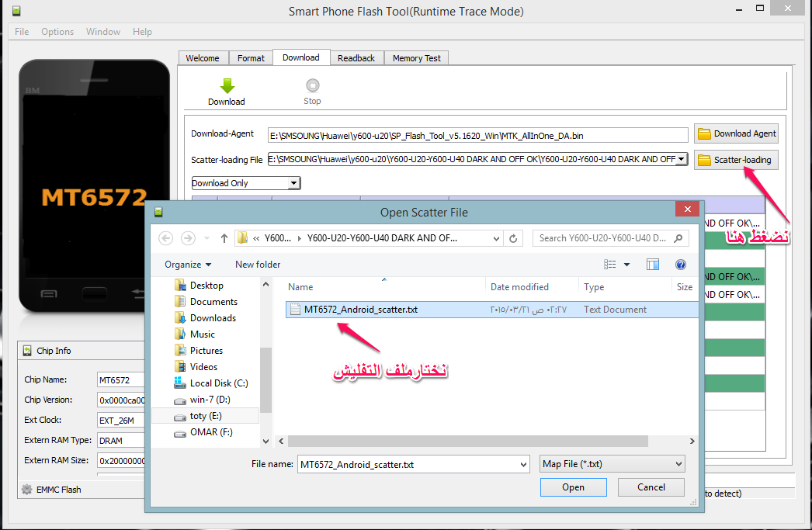Click the Stop icon in the toolbar
This screenshot has width=812, height=530.
(x=313, y=85)
